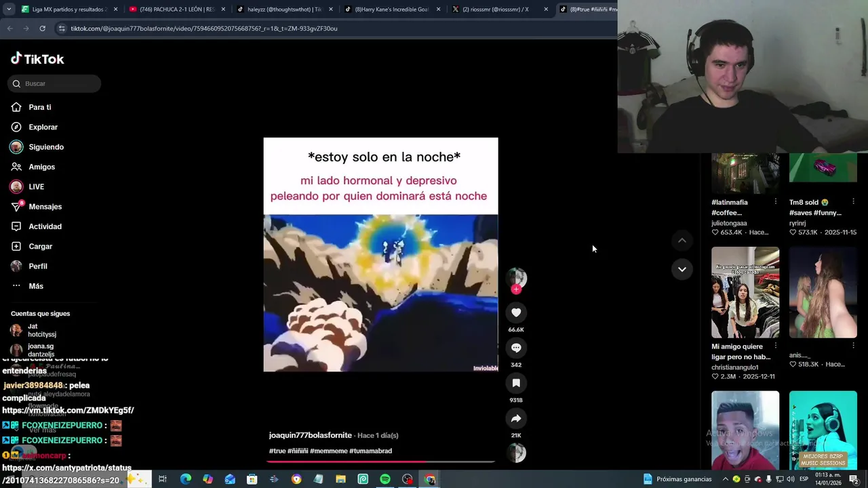Click julietongaaa author name
This screenshot has width=868, height=488.
(729, 223)
